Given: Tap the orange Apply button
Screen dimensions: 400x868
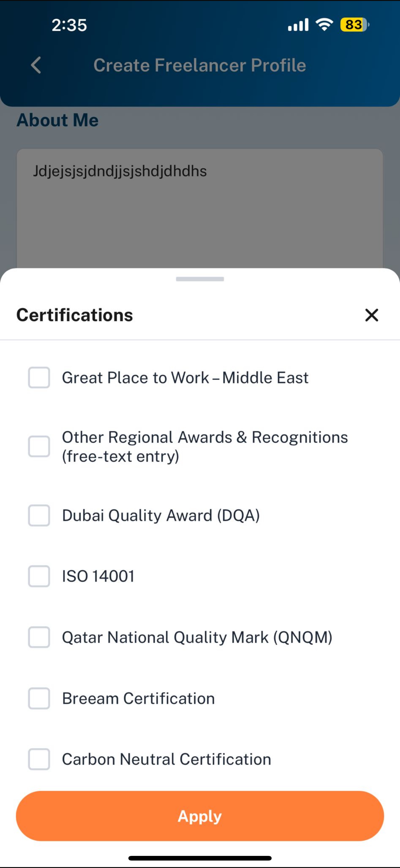Looking at the screenshot, I should coord(200,816).
